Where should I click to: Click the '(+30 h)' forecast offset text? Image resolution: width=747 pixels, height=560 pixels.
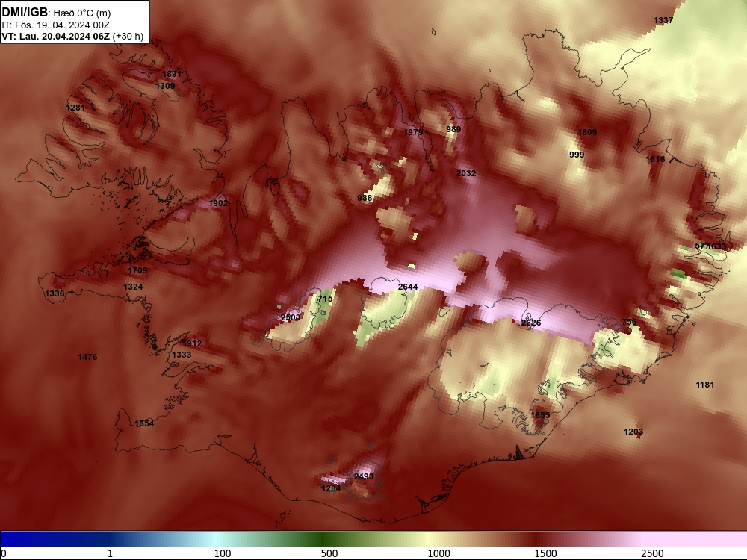click(128, 37)
